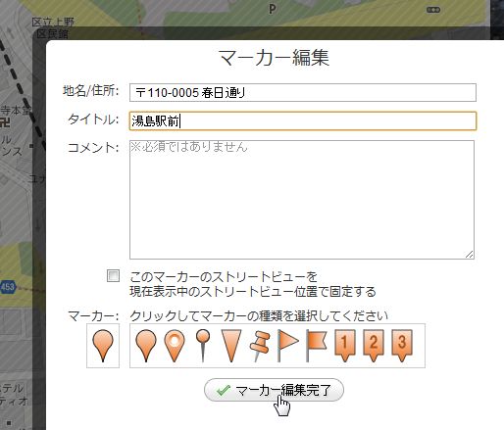Focus the 地名/住所 address field
Screen dimensions: 504x430
coord(303,93)
